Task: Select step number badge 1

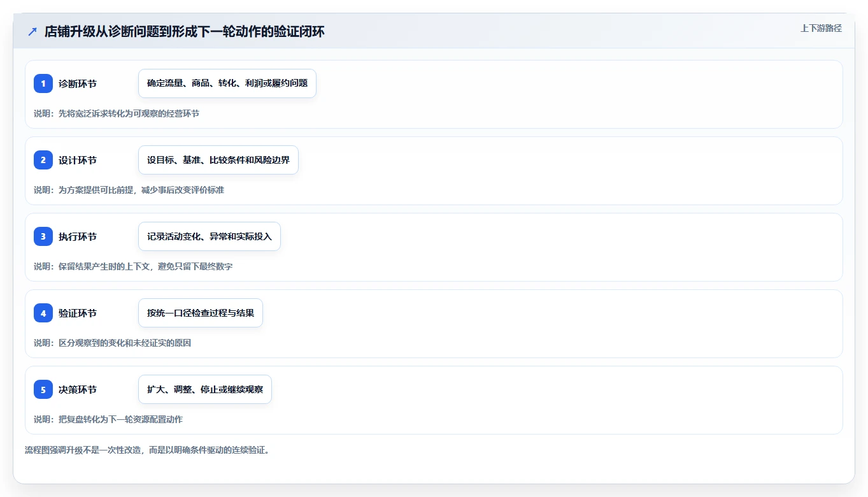Action: click(43, 83)
